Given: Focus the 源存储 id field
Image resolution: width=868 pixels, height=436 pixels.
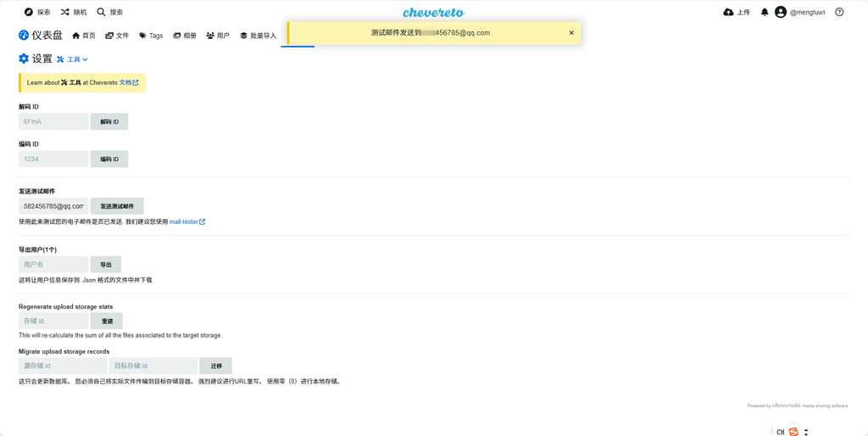Looking at the screenshot, I should click(x=63, y=366).
